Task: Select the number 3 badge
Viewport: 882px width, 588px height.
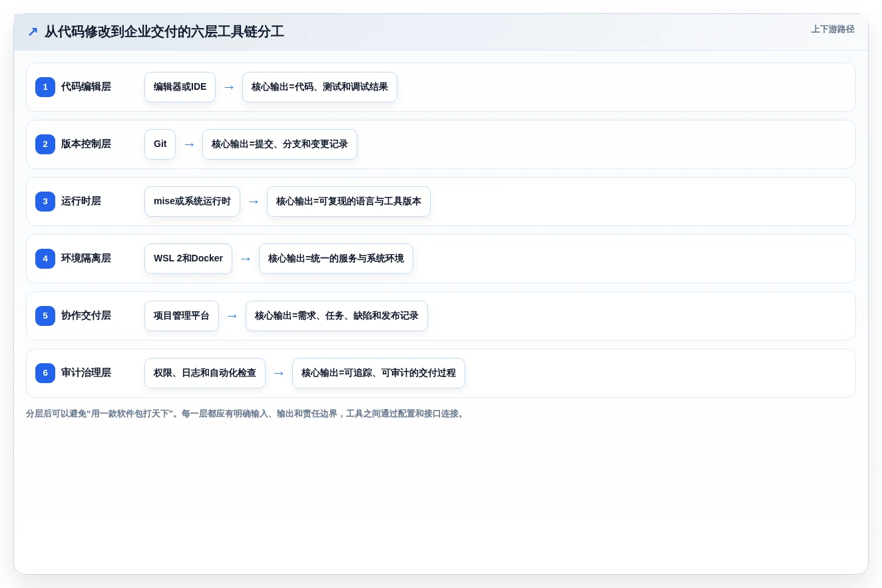Action: pos(45,202)
